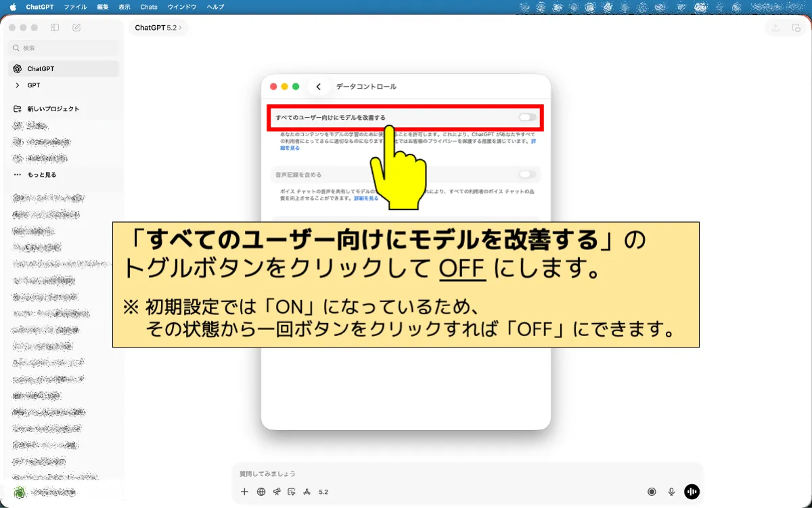This screenshot has width=812, height=508.
Task: Enable the 音声記録を含める toggle
Action: (526, 174)
